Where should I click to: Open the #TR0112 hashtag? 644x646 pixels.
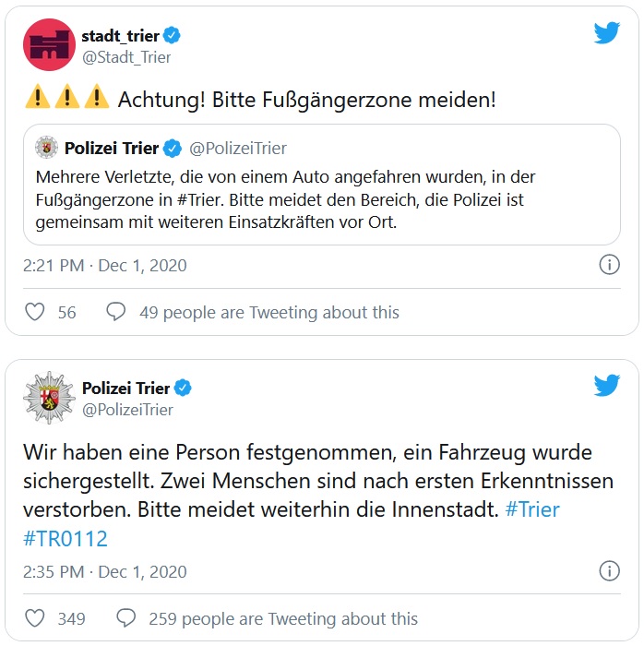[66, 538]
